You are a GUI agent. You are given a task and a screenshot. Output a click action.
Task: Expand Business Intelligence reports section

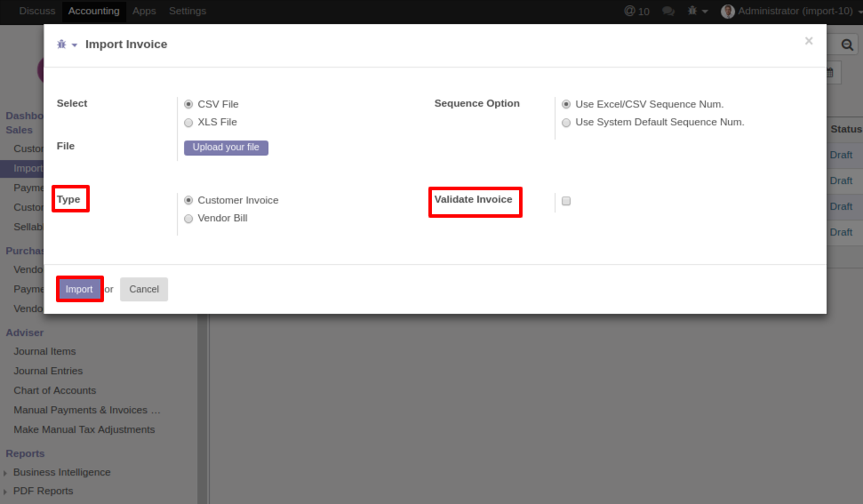(61, 472)
